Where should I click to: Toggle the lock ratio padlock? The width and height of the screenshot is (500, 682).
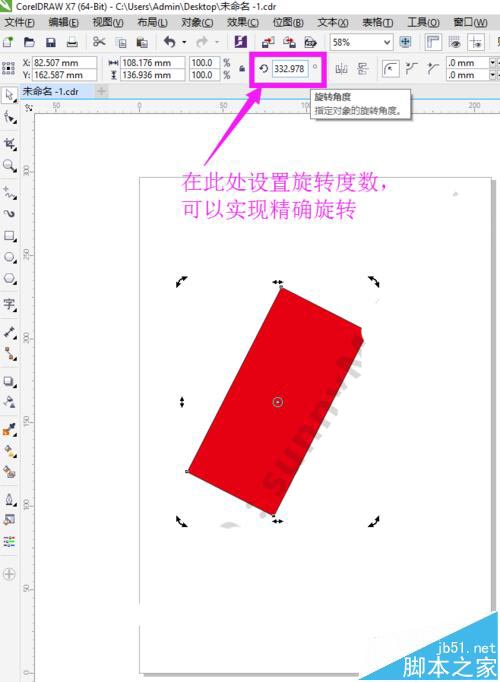click(x=242, y=68)
